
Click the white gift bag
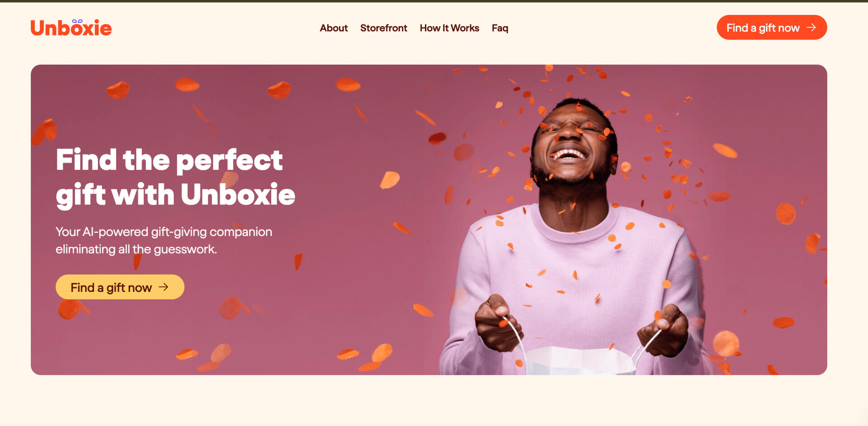coord(581,360)
